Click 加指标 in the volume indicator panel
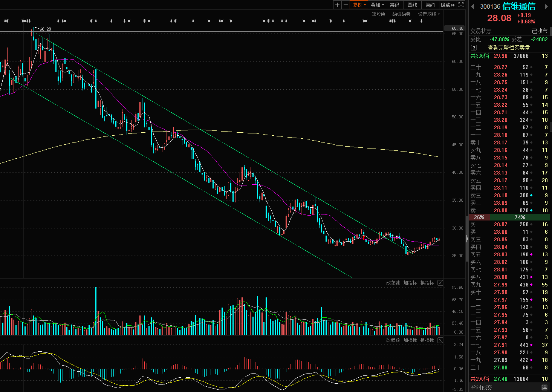Image resolution: width=552 pixels, height=392 pixels. pyautogui.click(x=410, y=283)
